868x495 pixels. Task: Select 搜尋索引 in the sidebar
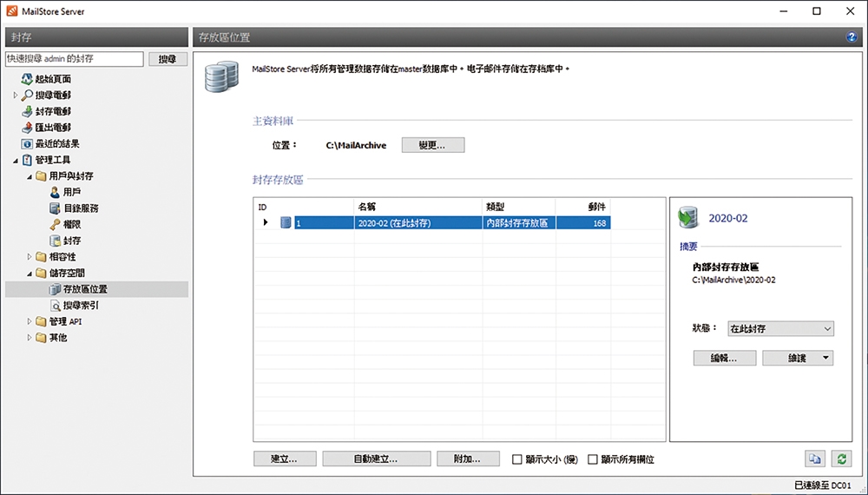(81, 305)
